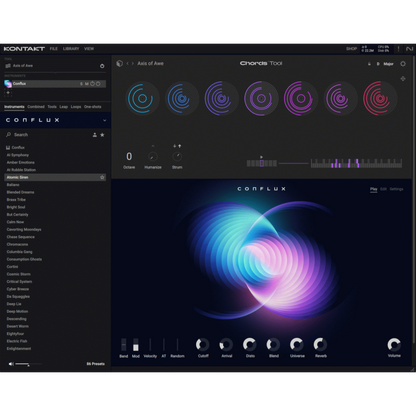The width and height of the screenshot is (416, 416).
Task: Open the VIEW menu
Action: (89, 49)
